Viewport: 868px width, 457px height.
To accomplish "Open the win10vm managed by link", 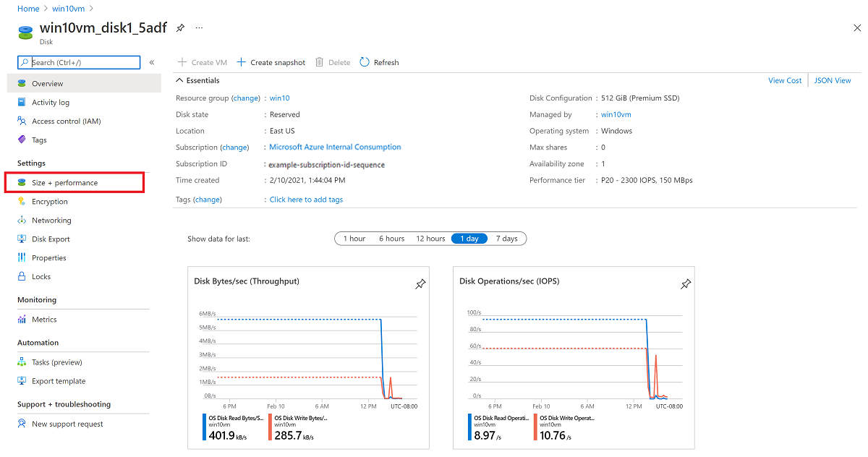I will [615, 114].
